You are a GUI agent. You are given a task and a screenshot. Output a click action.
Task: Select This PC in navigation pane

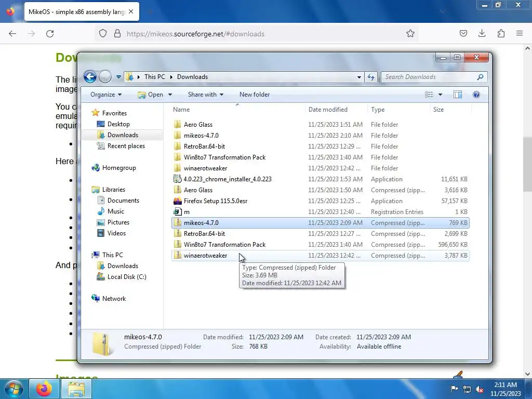tap(112, 255)
